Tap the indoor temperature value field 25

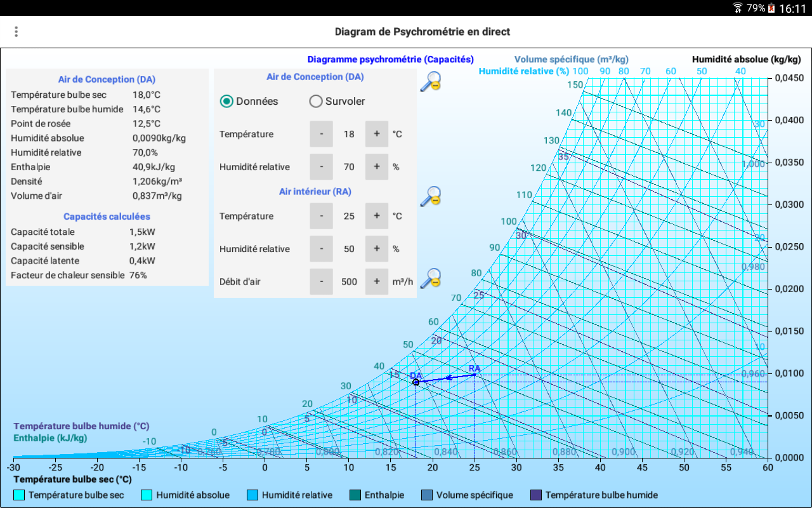point(349,216)
